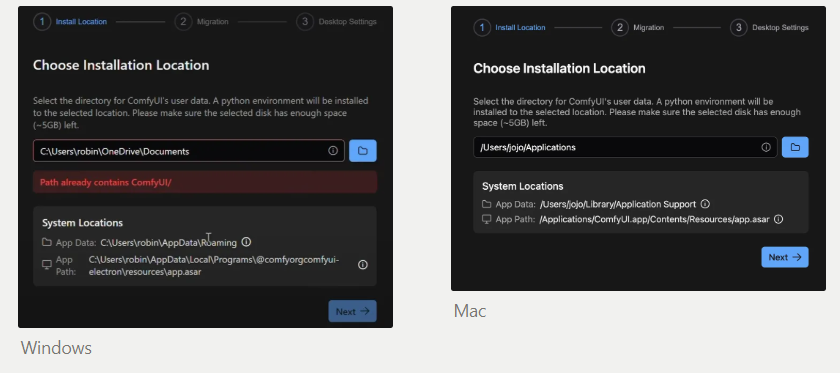Screen dimensions: 840x373
Task: Click App Data folder icon in Mac panel
Action: coord(486,204)
